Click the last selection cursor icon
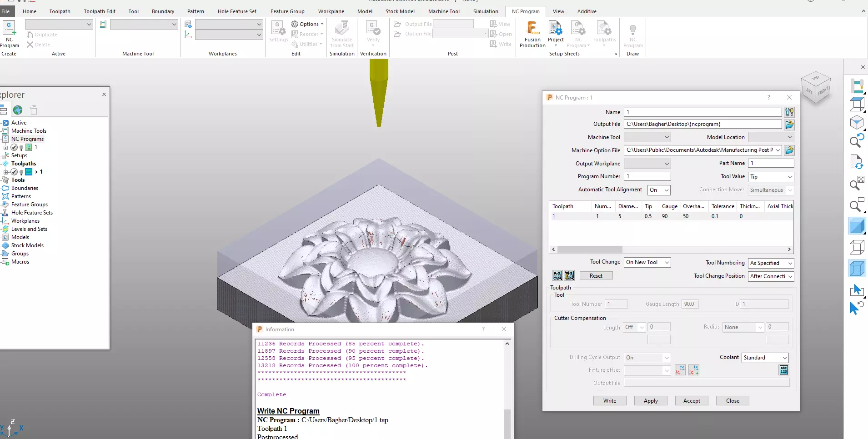This screenshot has width=868, height=439. (857, 308)
